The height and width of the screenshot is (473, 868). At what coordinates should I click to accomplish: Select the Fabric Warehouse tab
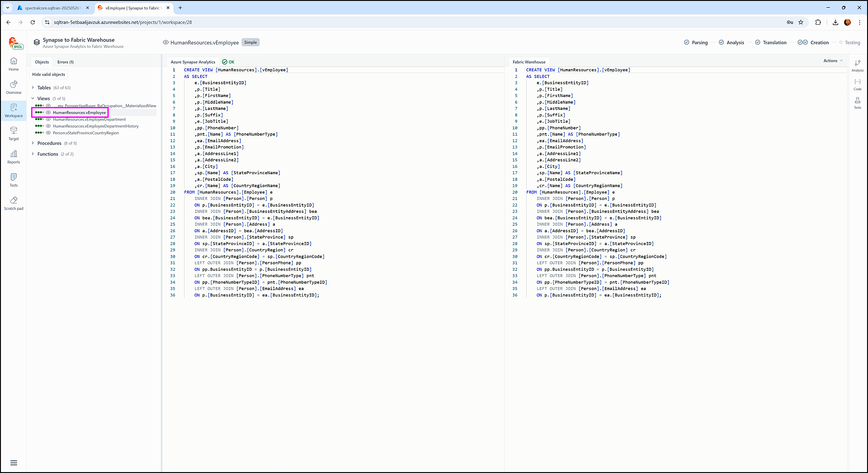pos(529,62)
